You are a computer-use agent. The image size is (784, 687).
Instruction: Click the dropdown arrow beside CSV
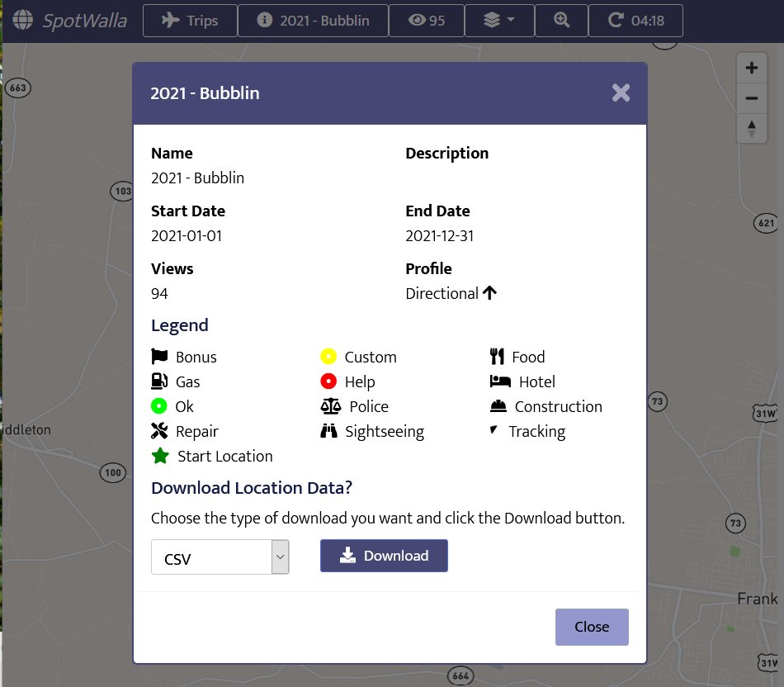click(x=281, y=558)
